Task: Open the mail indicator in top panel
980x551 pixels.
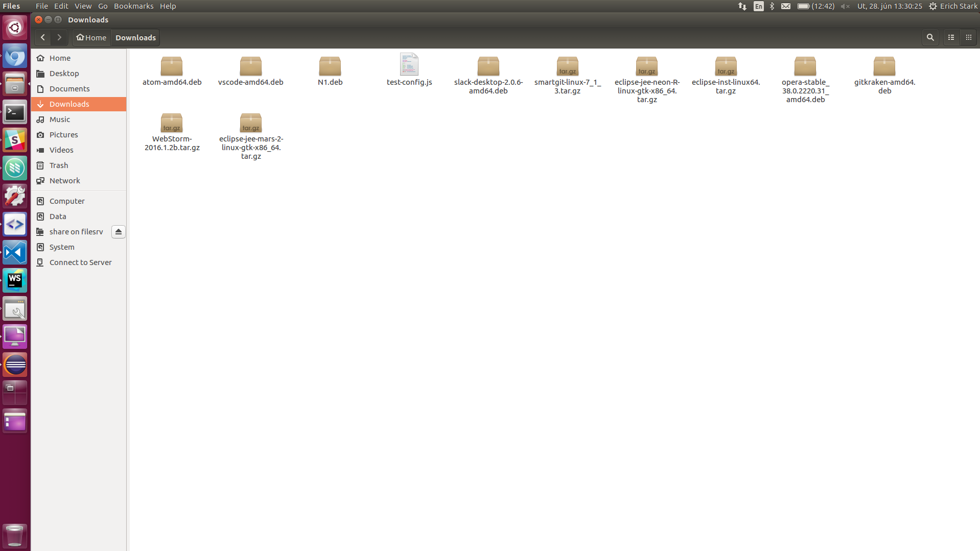Action: click(786, 6)
